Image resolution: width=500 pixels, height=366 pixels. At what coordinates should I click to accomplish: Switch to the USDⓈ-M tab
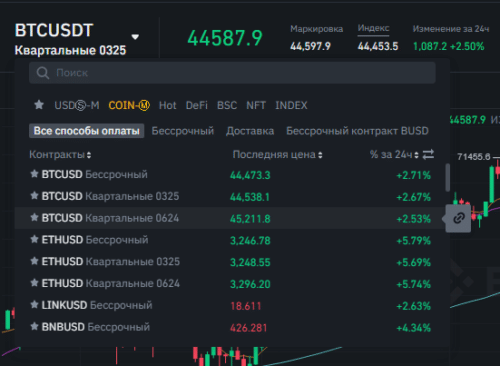point(77,105)
